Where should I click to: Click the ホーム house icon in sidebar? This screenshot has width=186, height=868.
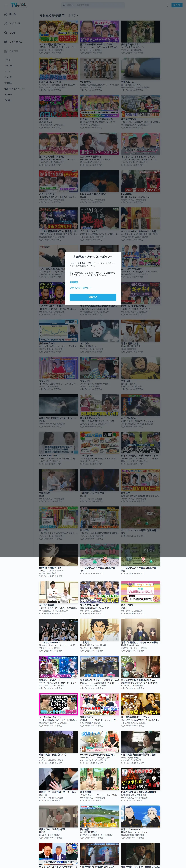6,14
